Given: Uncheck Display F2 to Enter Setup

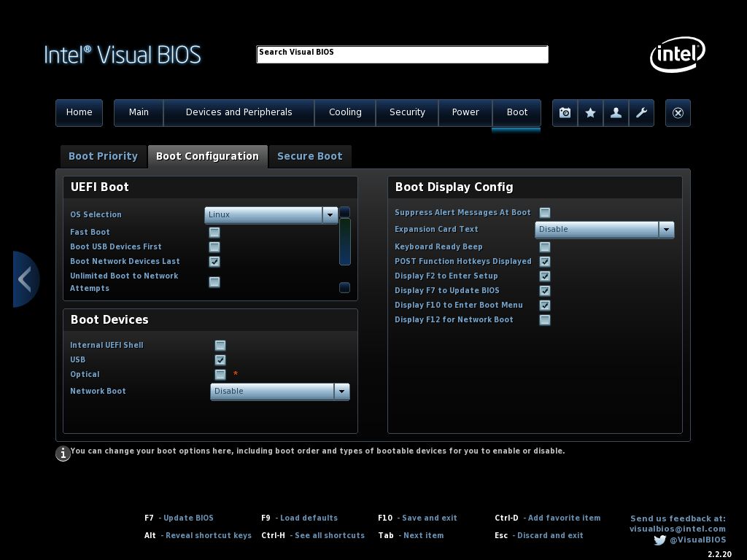Looking at the screenshot, I should coord(545,276).
